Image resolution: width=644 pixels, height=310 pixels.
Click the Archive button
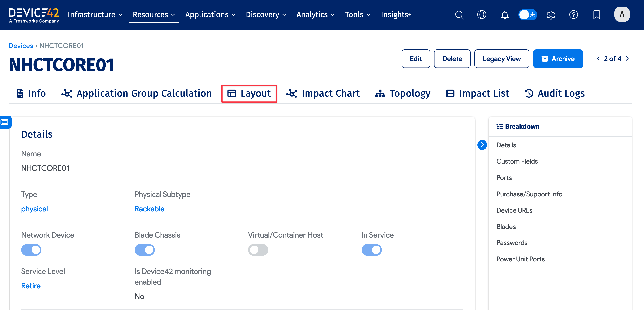(x=558, y=59)
